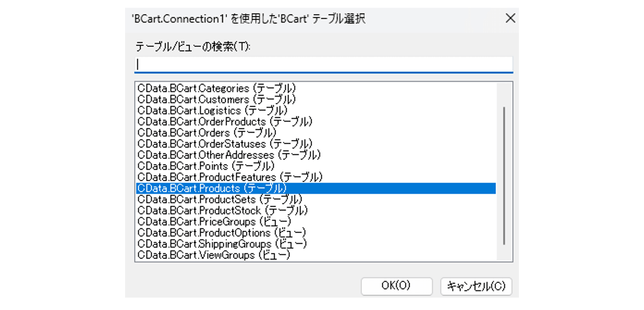Choose CData.BCart.ProductStock table entry
644x310 pixels.
point(222,210)
